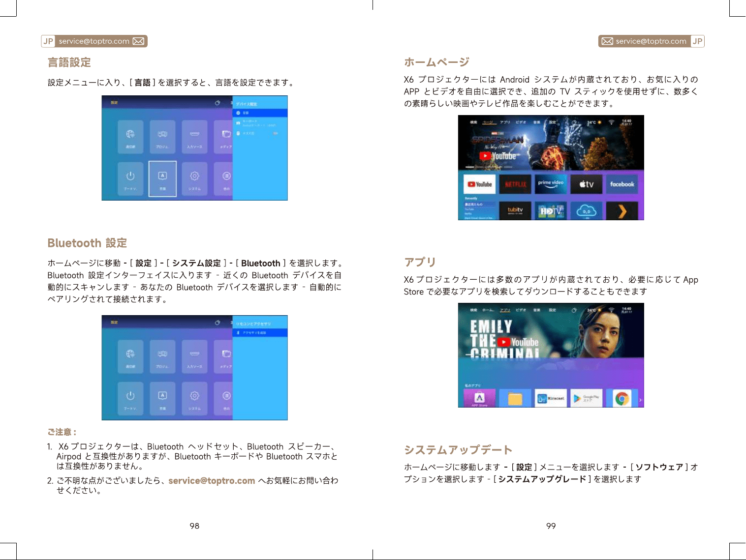Click the Wi-Fi icon in the home page screenshot
Image resolution: width=746 pixels, height=560 pixels.
pos(611,122)
